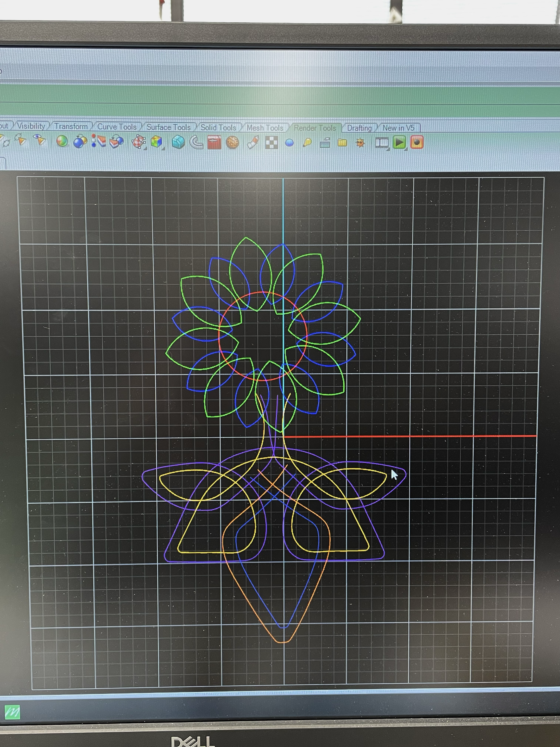Image resolution: width=560 pixels, height=747 pixels.
Task: Click the green taskbar application icon
Action: coord(12,712)
